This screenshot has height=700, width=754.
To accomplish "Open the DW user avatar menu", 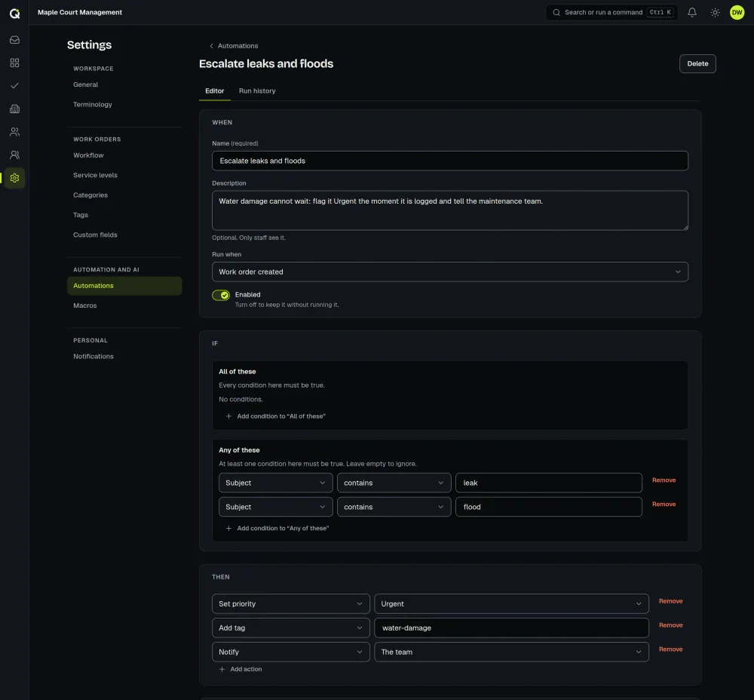I will click(x=737, y=13).
